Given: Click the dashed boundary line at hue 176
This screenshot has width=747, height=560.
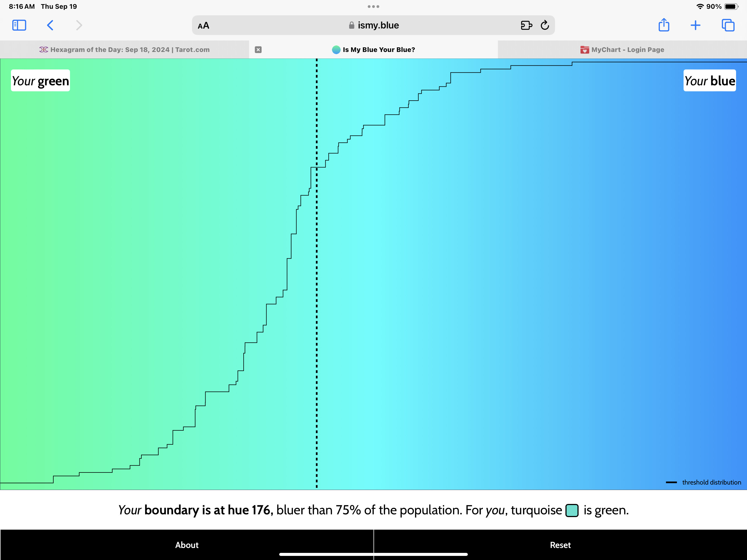Looking at the screenshot, I should (x=316, y=274).
